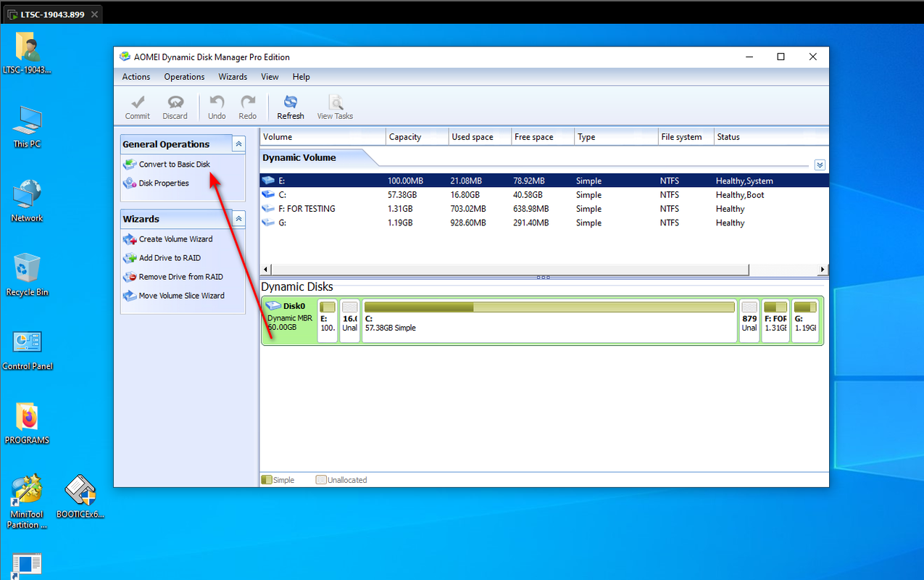Select the E: partition block on Disk0
Viewport: 924px width, 580px height.
(328, 320)
